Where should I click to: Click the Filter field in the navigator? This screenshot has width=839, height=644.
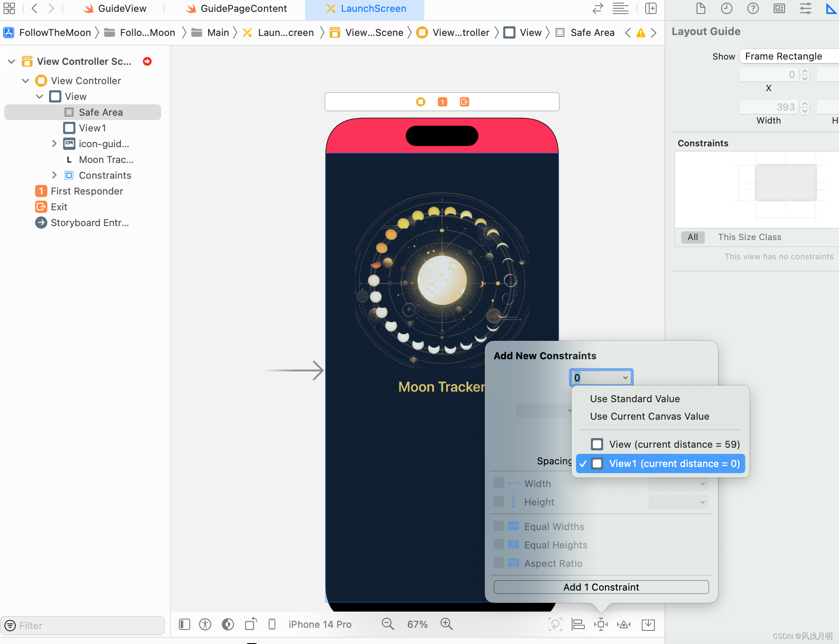[x=83, y=625]
